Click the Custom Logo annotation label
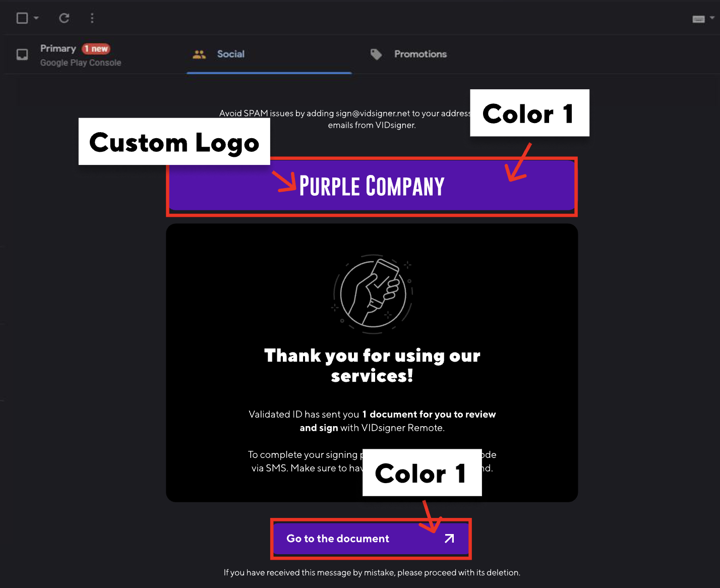 tap(174, 142)
